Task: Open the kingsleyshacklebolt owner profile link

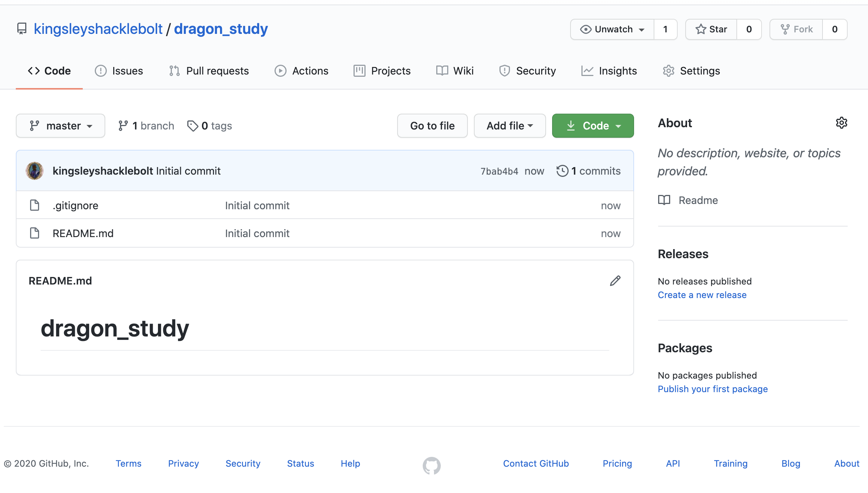Action: [98, 29]
